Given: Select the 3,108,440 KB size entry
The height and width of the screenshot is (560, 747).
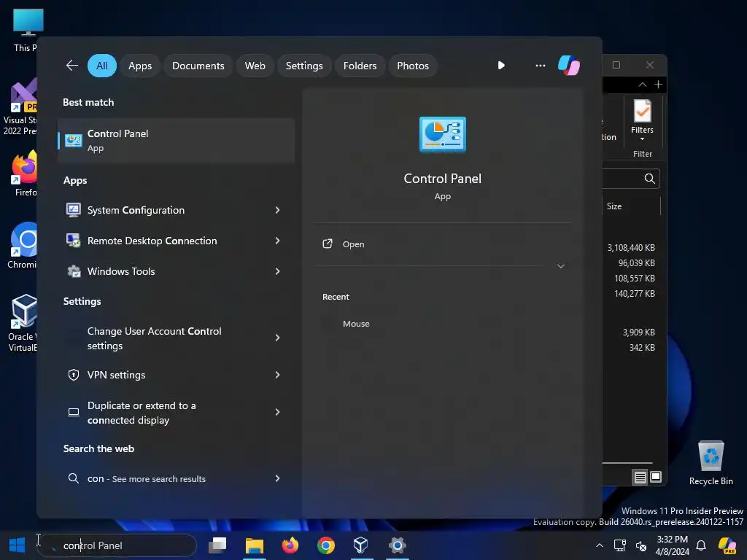Looking at the screenshot, I should [x=631, y=248].
